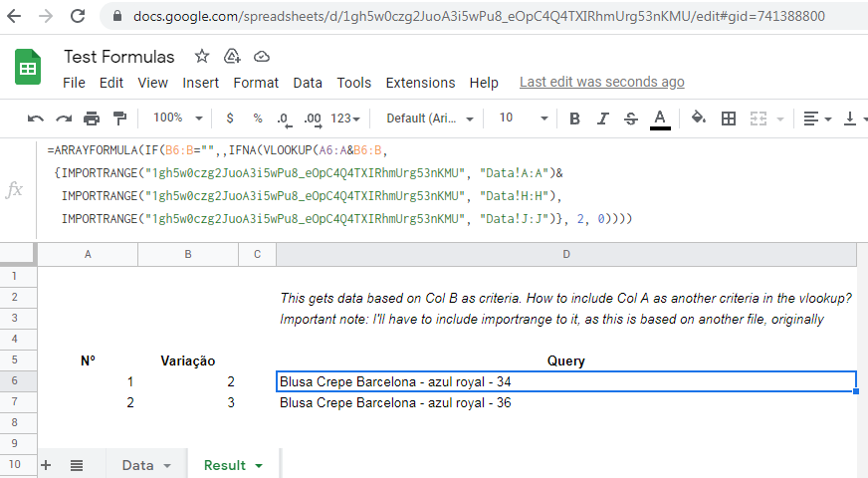The image size is (868, 478).
Task: Format as currency with $ button
Action: click(x=230, y=118)
